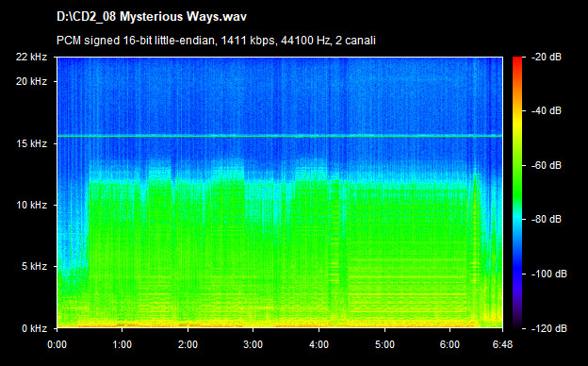Click the -100 dB level label
The image size is (588, 366).
pos(549,274)
